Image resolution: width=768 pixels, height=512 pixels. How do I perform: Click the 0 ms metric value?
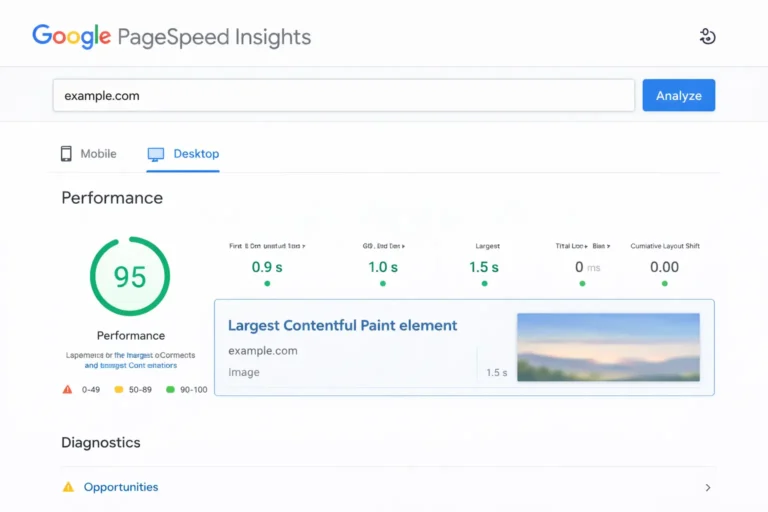tap(587, 267)
